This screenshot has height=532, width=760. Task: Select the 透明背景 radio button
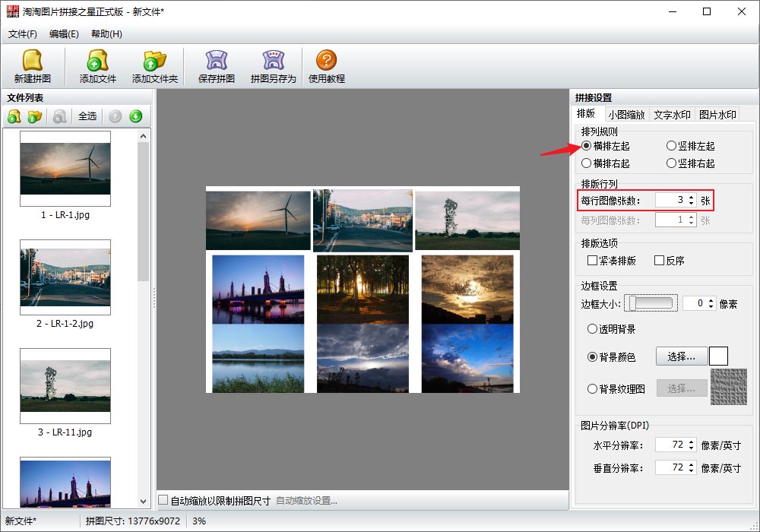592,329
